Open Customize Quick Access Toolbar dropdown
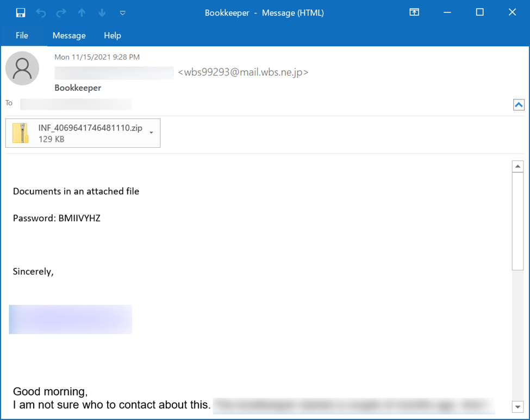 [122, 12]
